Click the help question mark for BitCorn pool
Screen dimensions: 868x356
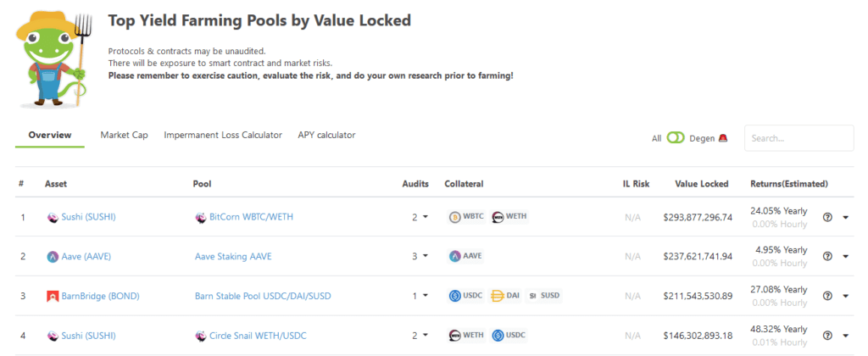point(828,217)
